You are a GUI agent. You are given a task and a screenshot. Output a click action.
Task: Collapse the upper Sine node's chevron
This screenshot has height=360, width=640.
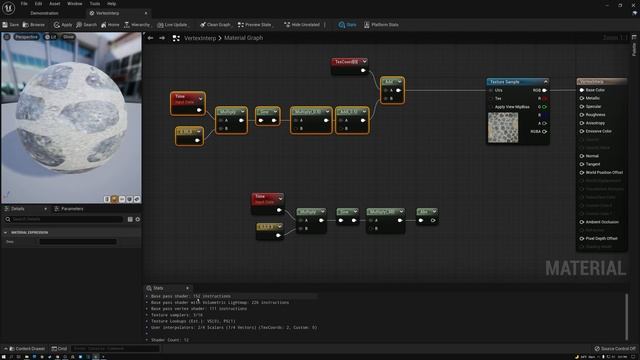pos(276,112)
